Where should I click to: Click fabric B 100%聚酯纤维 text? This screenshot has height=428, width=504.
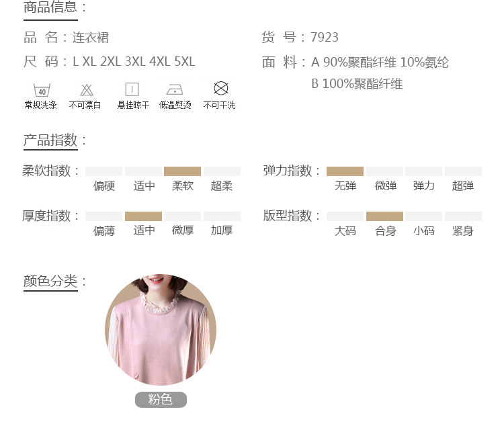pyautogui.click(x=357, y=84)
